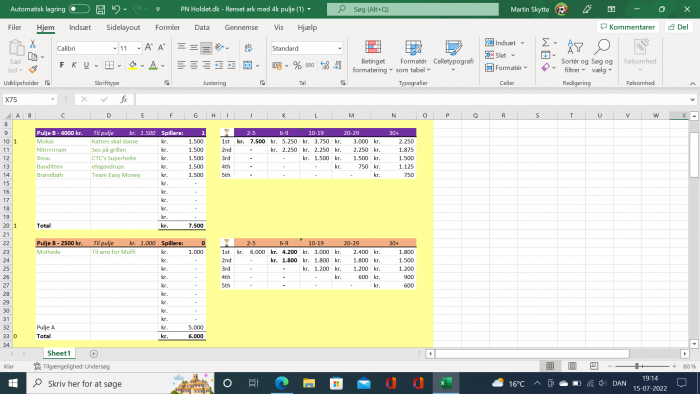Toggle italic K formatting
This screenshot has width=700, height=394.
coord(74,65)
